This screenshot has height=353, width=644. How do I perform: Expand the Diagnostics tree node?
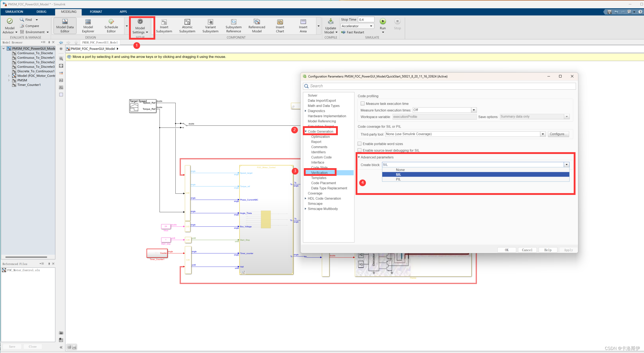306,111
